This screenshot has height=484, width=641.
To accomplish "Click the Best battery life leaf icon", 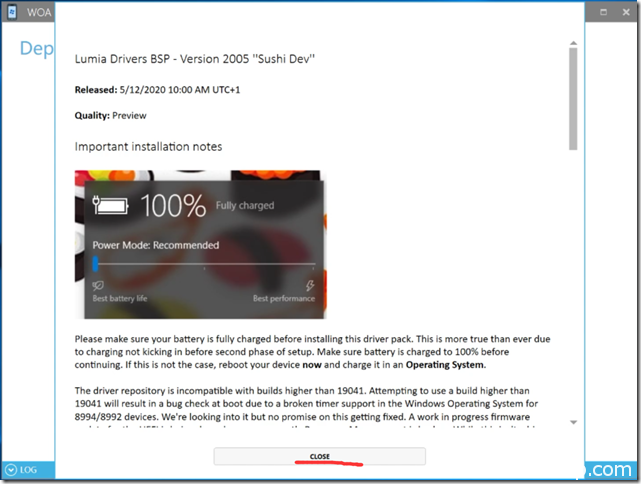I will point(98,285).
